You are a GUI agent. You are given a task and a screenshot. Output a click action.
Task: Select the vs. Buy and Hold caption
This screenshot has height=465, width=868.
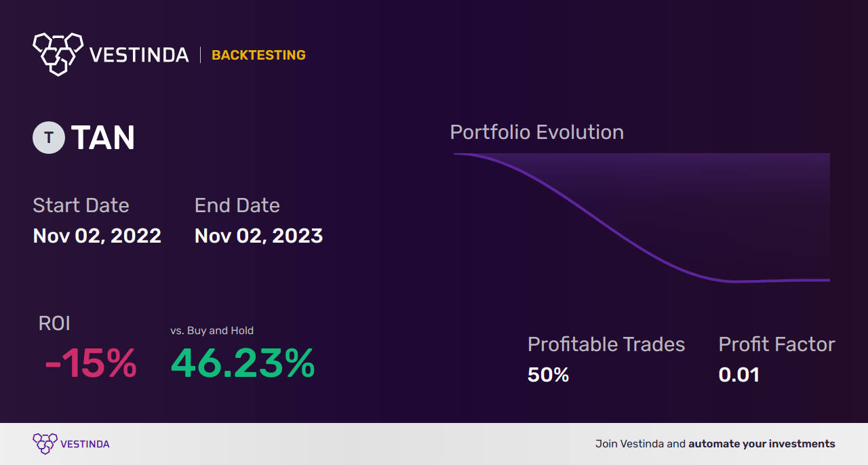click(212, 331)
